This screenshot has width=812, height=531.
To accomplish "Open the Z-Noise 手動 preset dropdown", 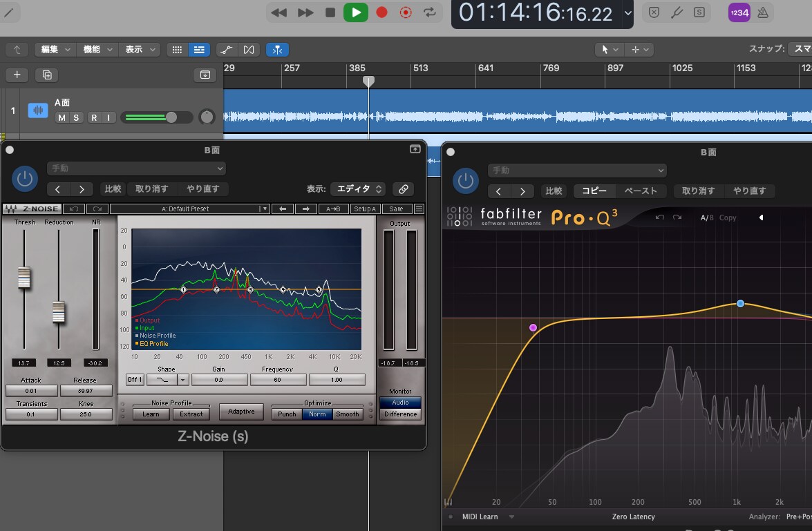I will tap(137, 168).
